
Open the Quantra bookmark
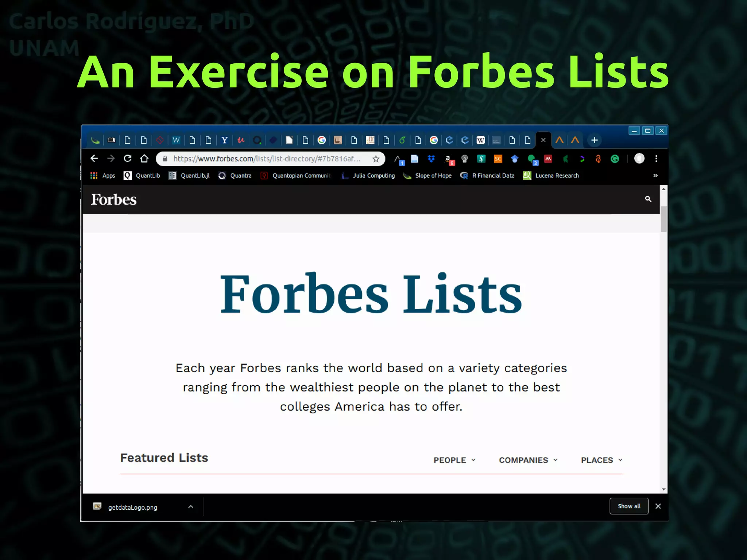[x=235, y=175]
